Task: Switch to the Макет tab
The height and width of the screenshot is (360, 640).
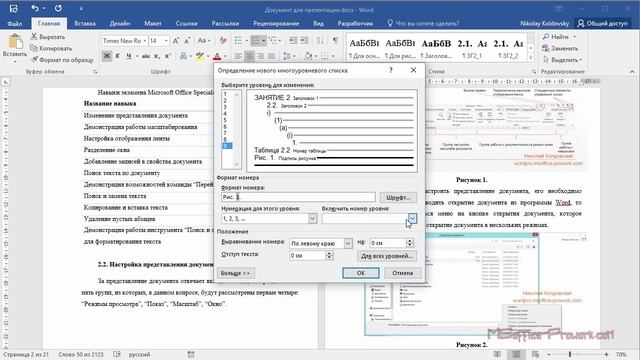Action: 153,23
